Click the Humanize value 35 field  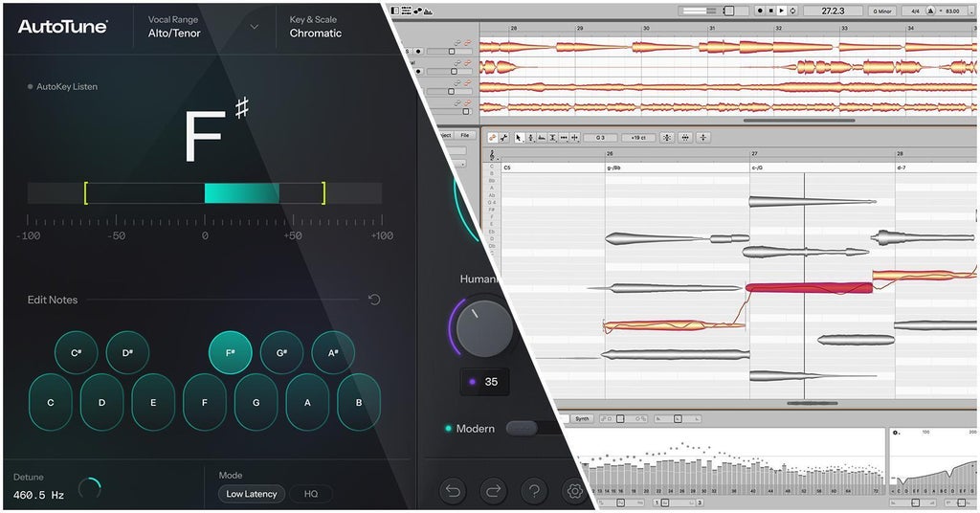click(x=484, y=382)
